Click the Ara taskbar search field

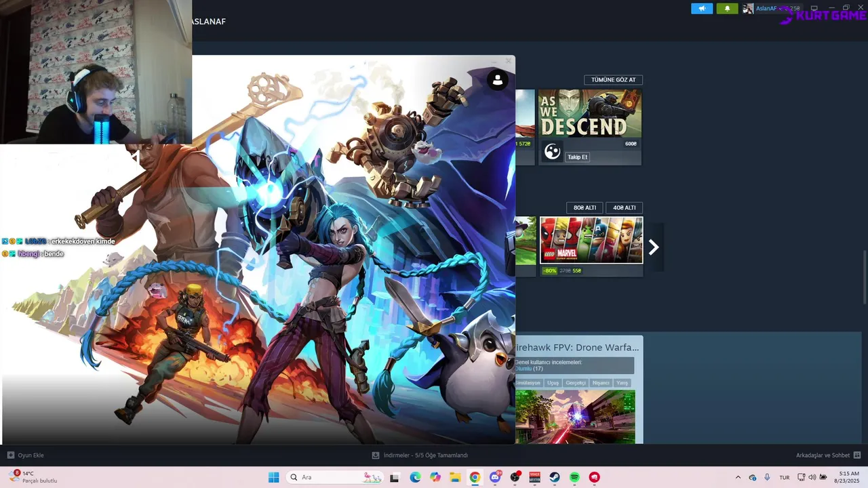tap(336, 477)
